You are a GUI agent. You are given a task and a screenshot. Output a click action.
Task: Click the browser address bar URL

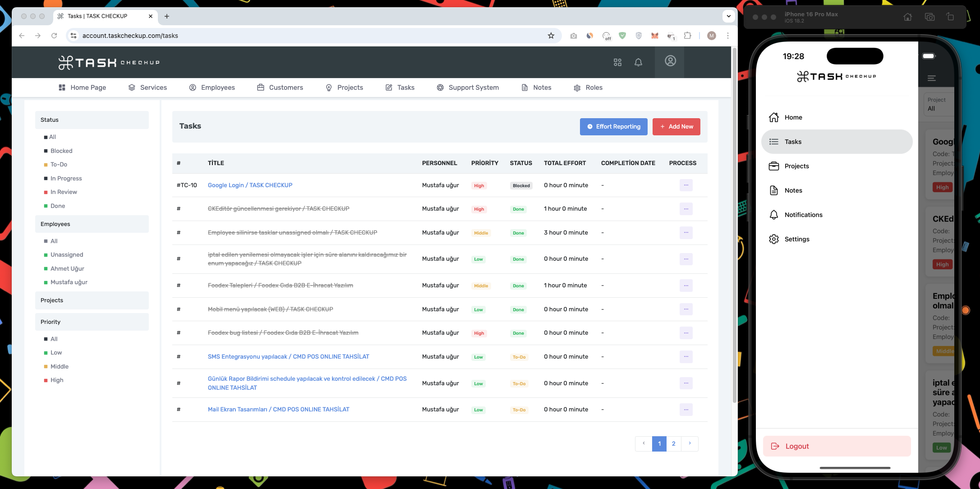[x=130, y=36]
